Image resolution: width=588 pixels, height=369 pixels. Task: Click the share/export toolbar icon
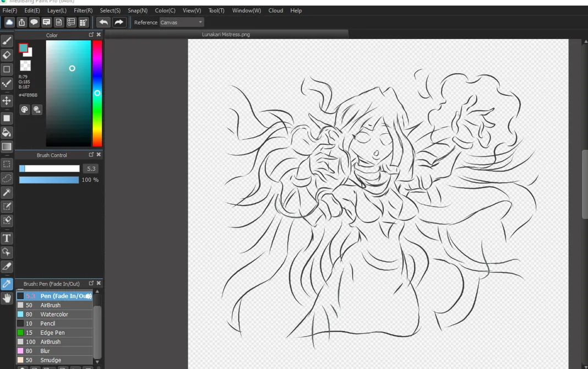coord(22,23)
